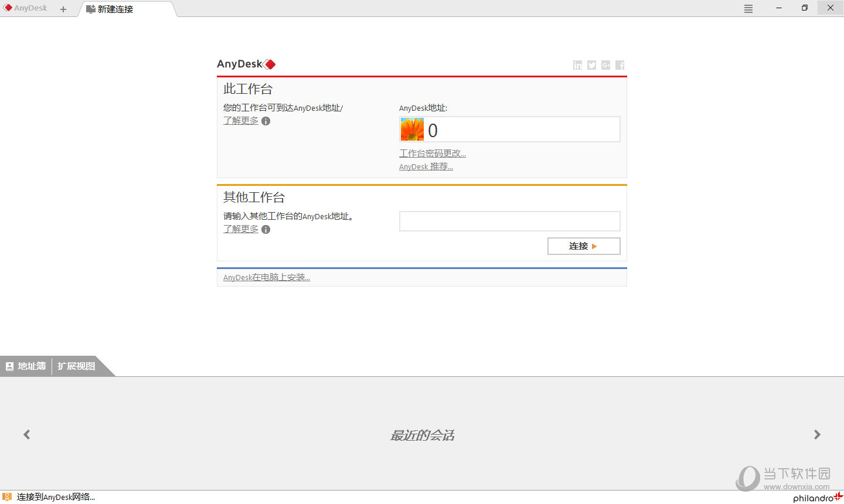The image size is (844, 504).
Task: Click the 最近的会话 heading
Action: tap(423, 435)
